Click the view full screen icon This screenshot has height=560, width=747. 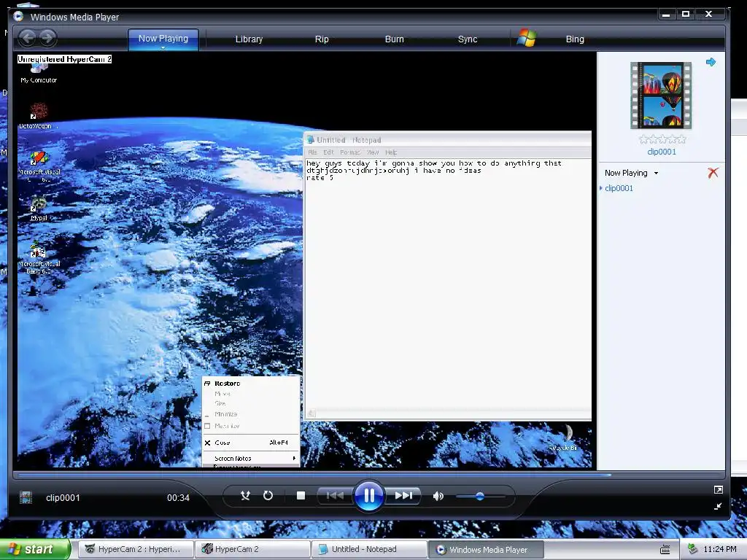click(719, 489)
